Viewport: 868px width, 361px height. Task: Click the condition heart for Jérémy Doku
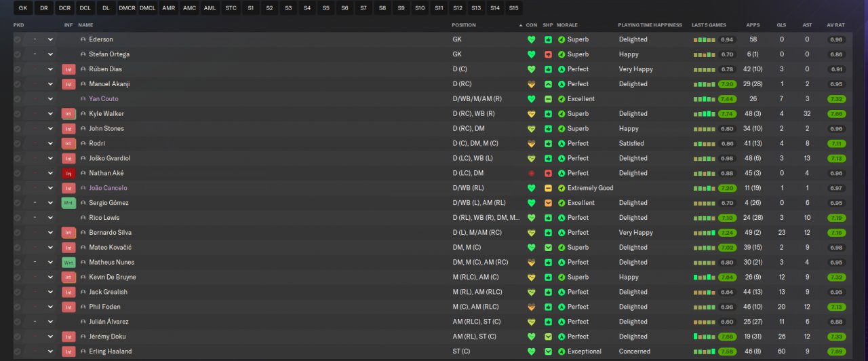tap(531, 337)
